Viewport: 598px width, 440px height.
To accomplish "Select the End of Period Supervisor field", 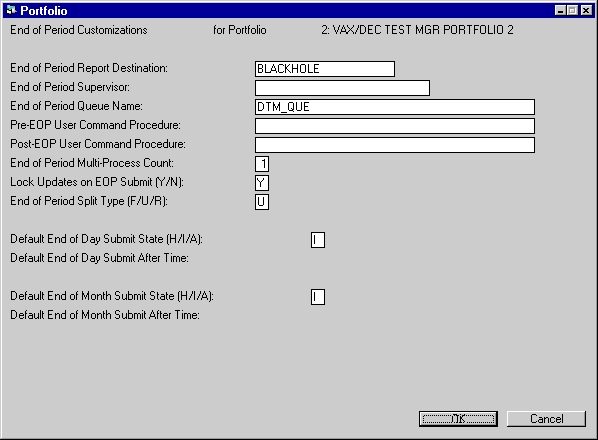I will click(342, 88).
